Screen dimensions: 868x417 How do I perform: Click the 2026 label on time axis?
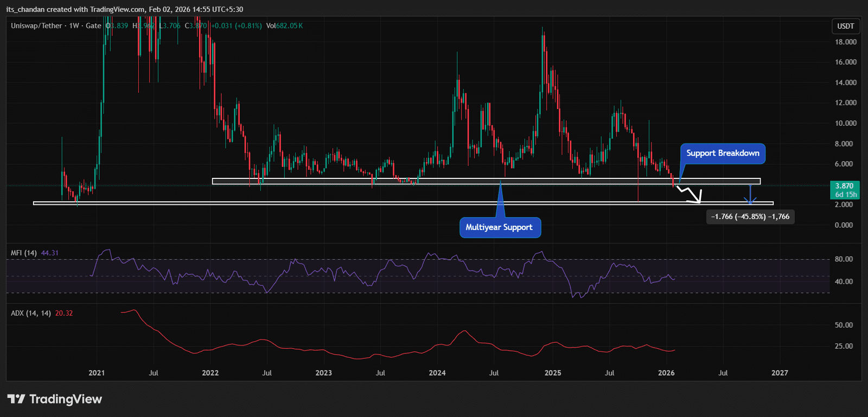pos(666,373)
